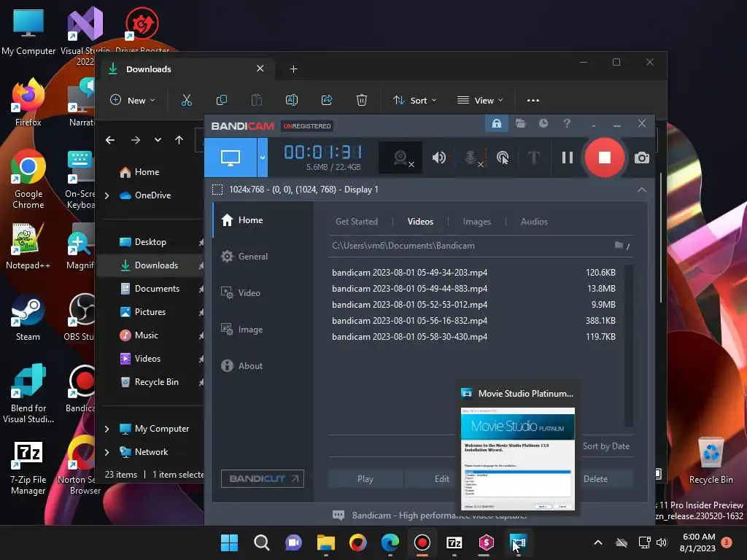Screen dimensions: 747x560
Task: Go up one folder in File Explorer
Action: point(179,140)
